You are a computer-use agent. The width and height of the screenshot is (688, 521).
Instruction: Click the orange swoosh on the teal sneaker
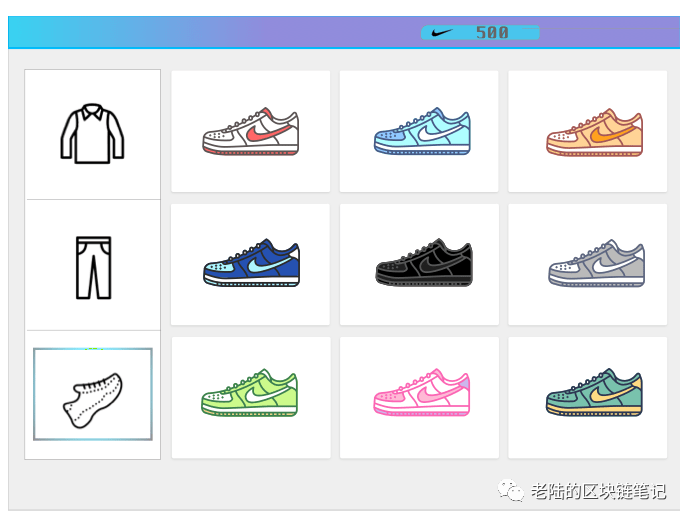pyautogui.click(x=612, y=392)
